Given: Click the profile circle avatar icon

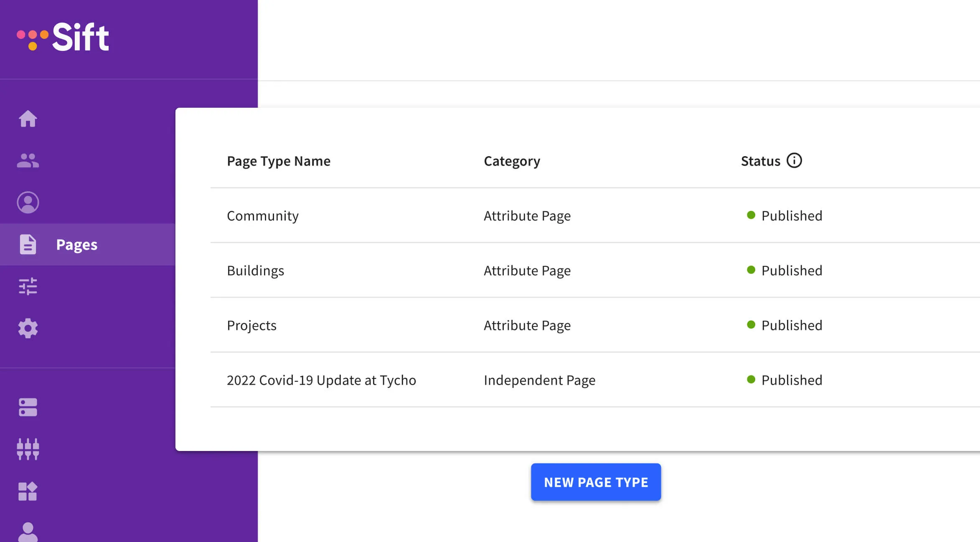Looking at the screenshot, I should [x=28, y=203].
